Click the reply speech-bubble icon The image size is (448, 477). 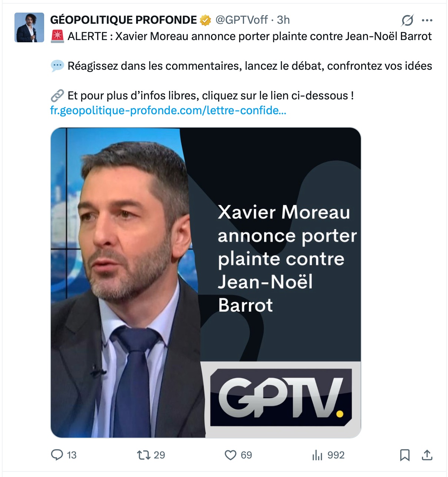click(57, 455)
